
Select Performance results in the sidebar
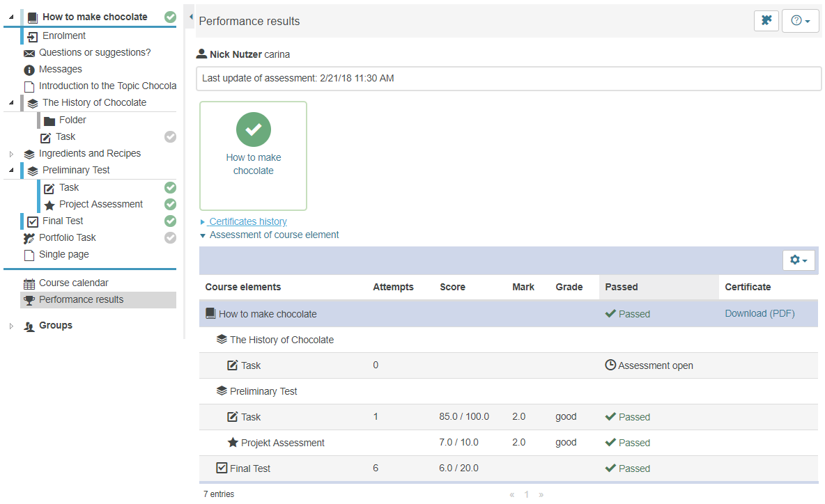pyautogui.click(x=81, y=300)
